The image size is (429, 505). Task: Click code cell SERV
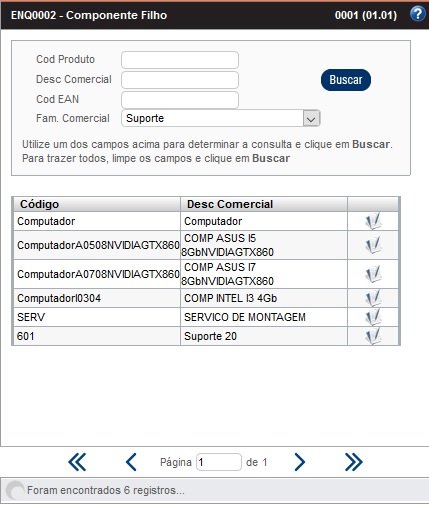pos(97,317)
